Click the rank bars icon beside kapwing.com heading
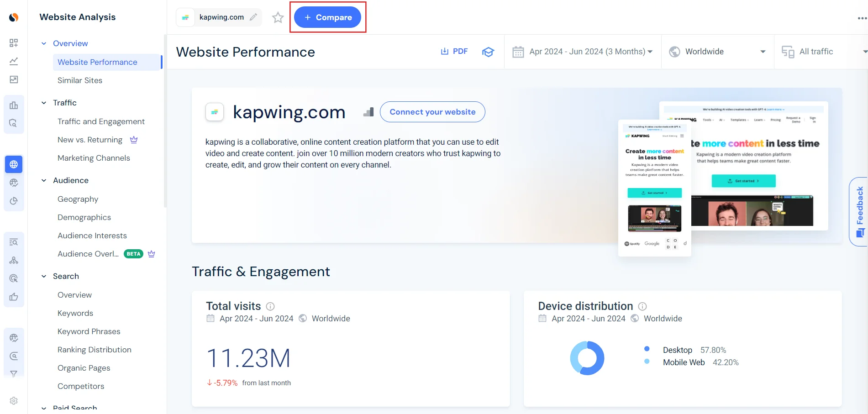 click(x=368, y=112)
